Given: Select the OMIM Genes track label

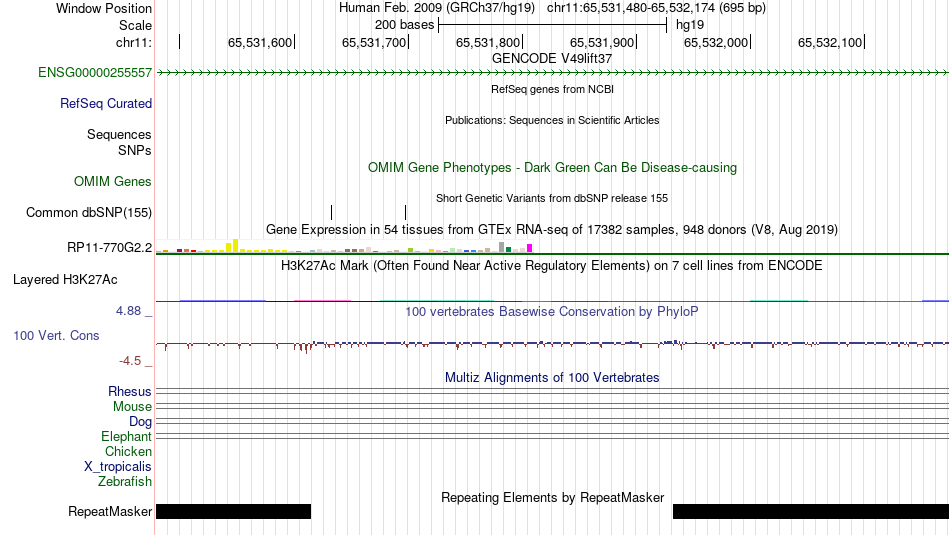Looking at the screenshot, I should click(113, 182).
